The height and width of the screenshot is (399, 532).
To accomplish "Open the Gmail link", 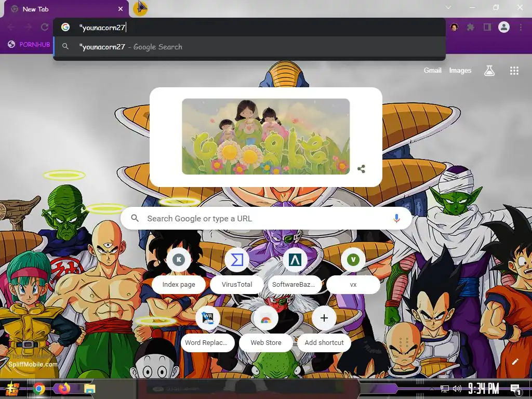I will click(x=432, y=71).
